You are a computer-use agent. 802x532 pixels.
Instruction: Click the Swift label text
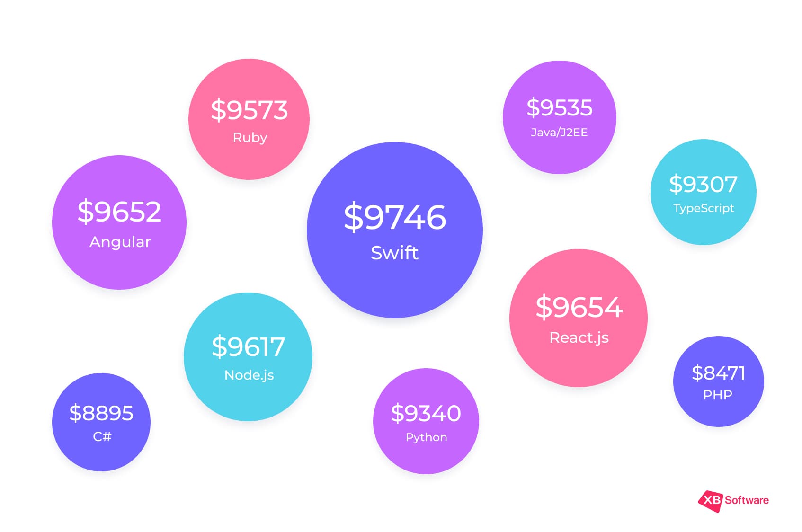click(x=394, y=253)
